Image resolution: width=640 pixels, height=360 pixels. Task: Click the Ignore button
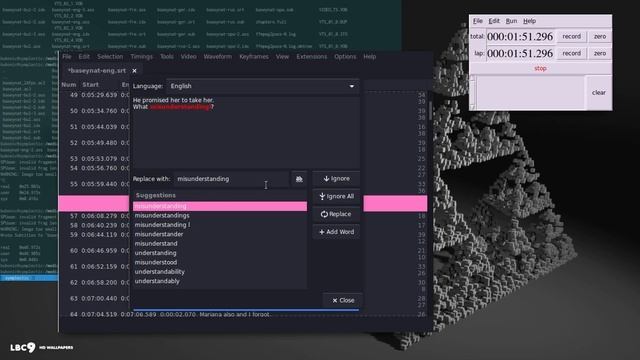[x=336, y=179]
